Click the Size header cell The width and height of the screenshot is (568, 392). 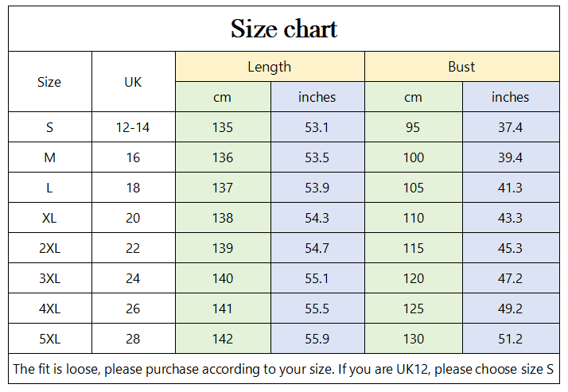49,82
